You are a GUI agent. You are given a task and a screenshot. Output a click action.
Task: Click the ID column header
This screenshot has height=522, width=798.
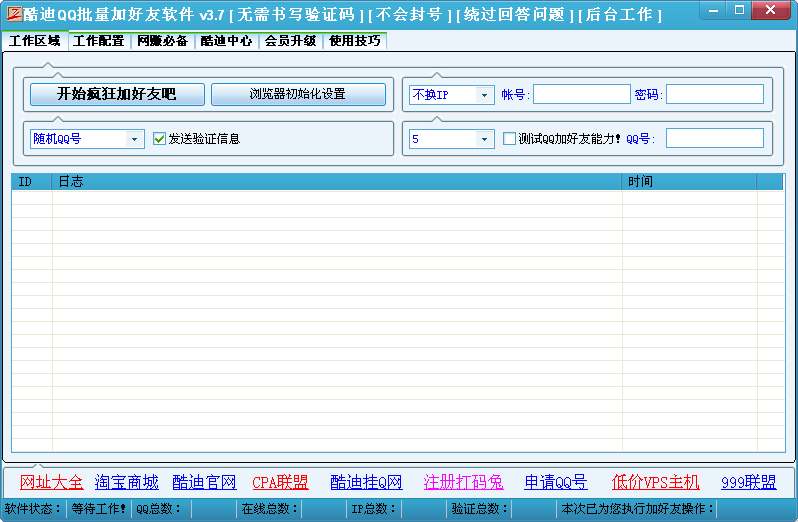point(32,182)
